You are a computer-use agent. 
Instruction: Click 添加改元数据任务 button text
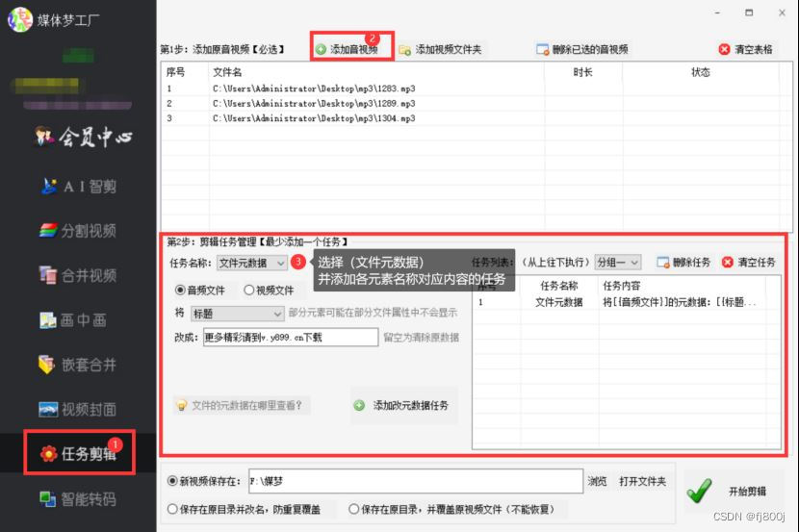(x=411, y=405)
